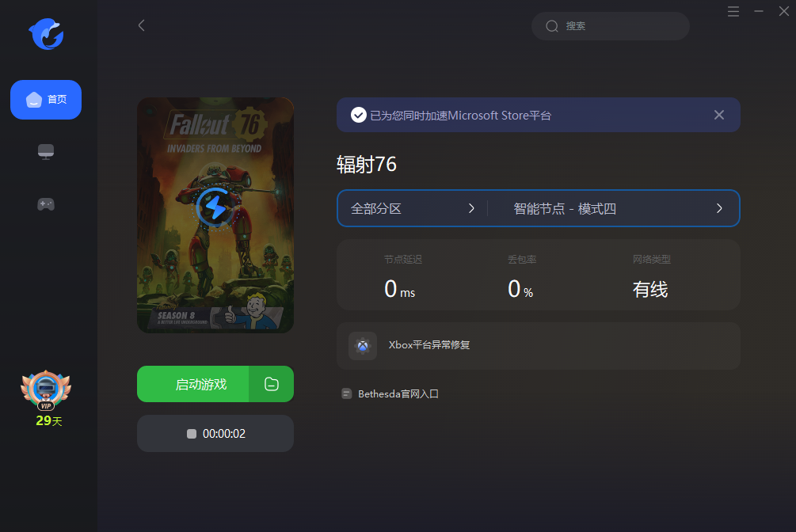
Task: Click the Fallout 76 cover art
Action: tap(215, 215)
